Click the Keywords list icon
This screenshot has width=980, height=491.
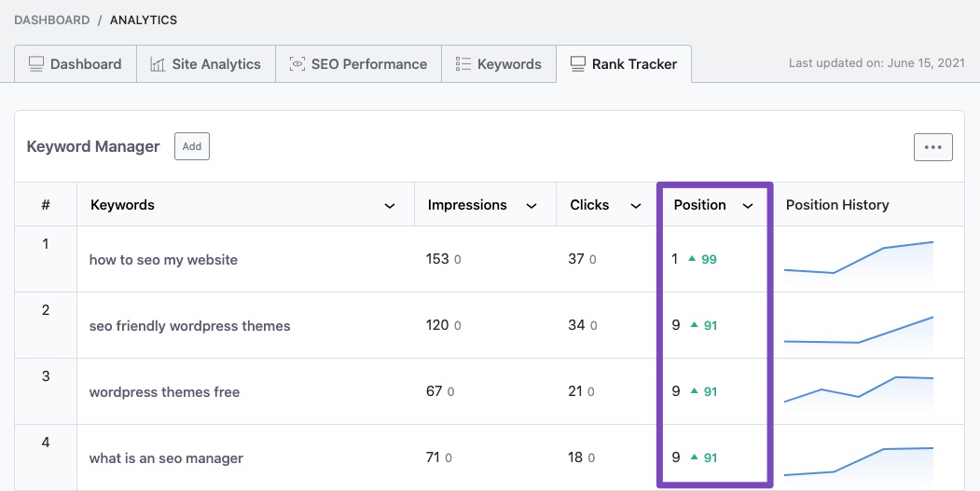(463, 64)
